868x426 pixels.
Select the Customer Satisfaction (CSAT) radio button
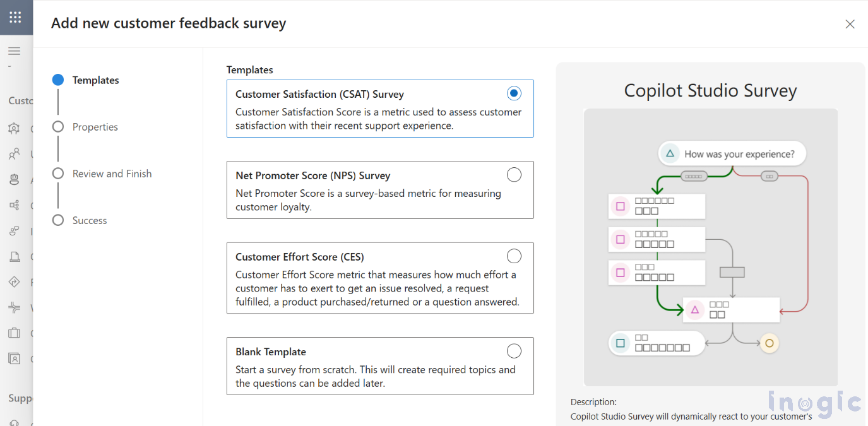tap(514, 93)
